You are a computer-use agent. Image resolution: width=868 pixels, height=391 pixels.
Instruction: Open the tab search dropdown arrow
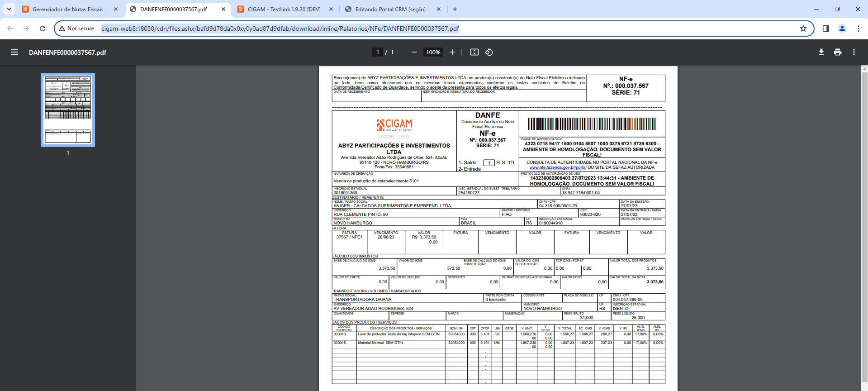point(9,9)
